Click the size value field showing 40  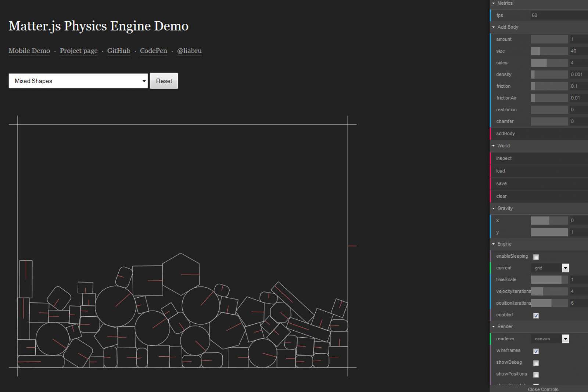pos(578,51)
